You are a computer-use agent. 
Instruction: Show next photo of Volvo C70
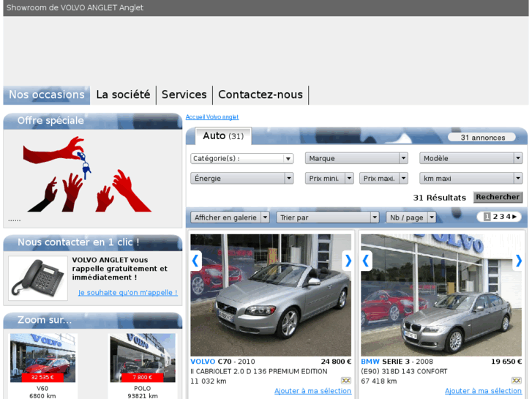(348, 261)
